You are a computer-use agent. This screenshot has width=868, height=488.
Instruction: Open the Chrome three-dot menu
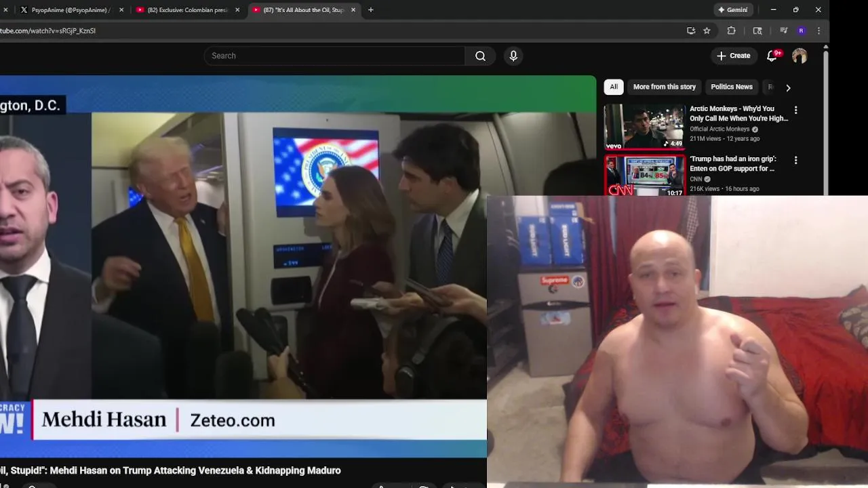[818, 30]
